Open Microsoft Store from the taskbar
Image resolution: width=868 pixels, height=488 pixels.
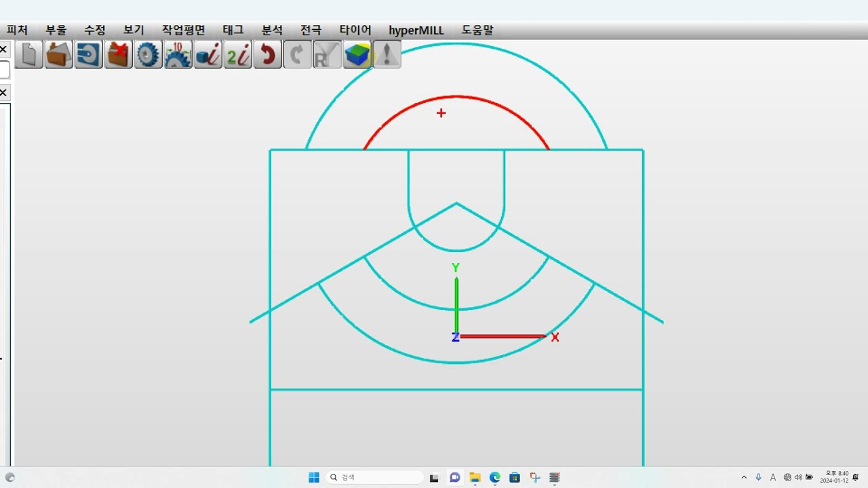point(515,478)
